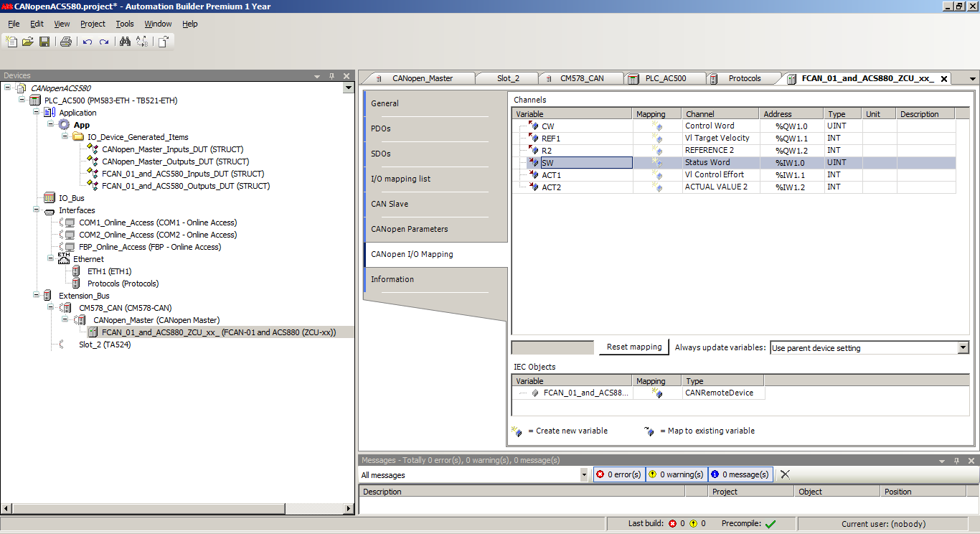The image size is (980, 534).
Task: Open the PDOs side tab
Action: [382, 128]
